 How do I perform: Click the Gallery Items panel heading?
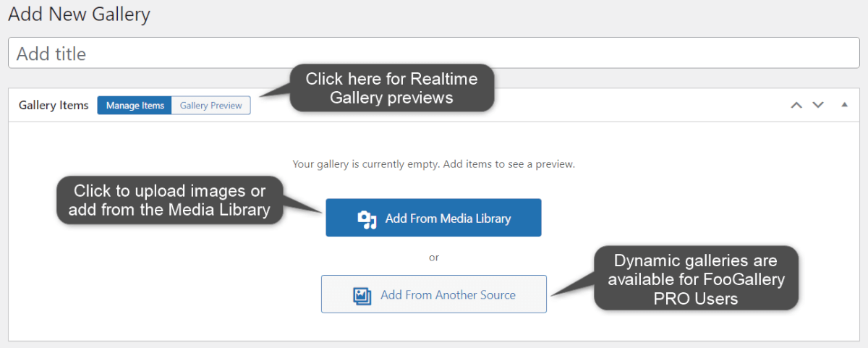[54, 106]
